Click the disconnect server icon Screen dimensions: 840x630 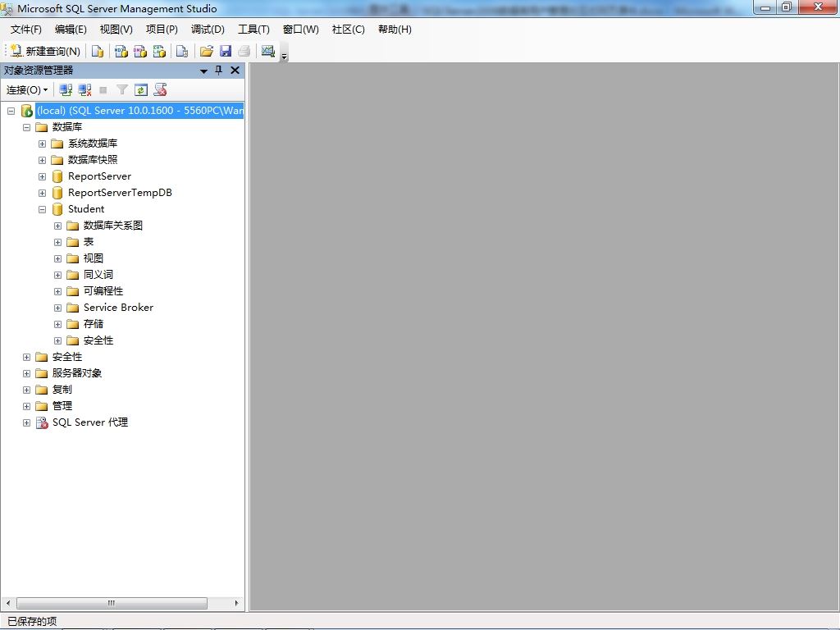(x=84, y=89)
